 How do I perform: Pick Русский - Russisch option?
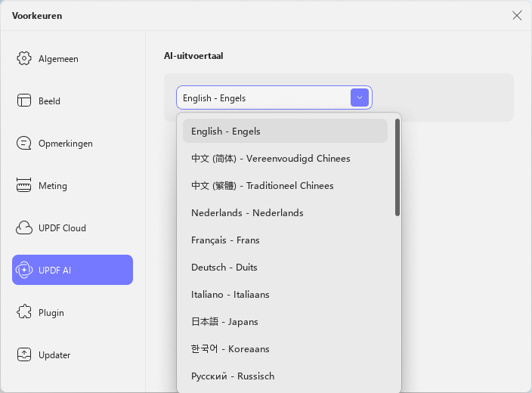pos(285,376)
